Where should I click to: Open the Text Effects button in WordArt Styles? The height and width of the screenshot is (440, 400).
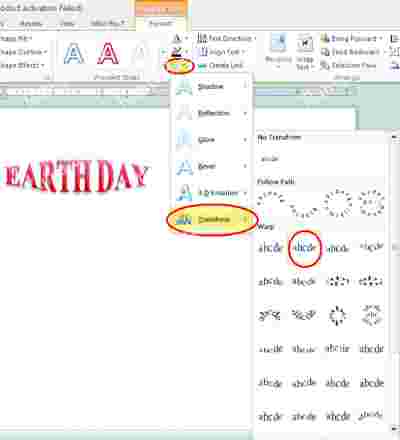point(179,66)
